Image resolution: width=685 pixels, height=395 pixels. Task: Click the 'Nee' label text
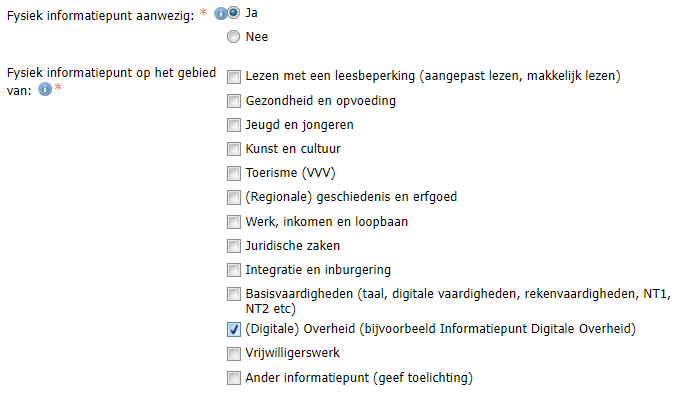[256, 37]
